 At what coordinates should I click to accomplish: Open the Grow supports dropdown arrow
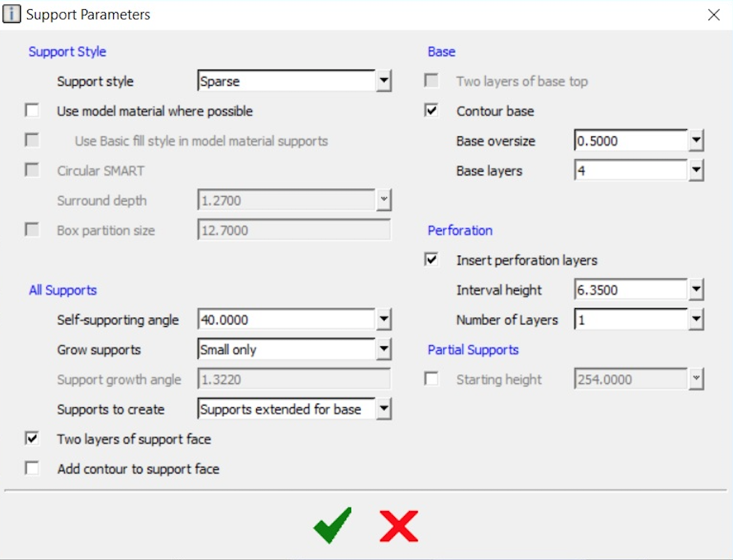pos(384,350)
